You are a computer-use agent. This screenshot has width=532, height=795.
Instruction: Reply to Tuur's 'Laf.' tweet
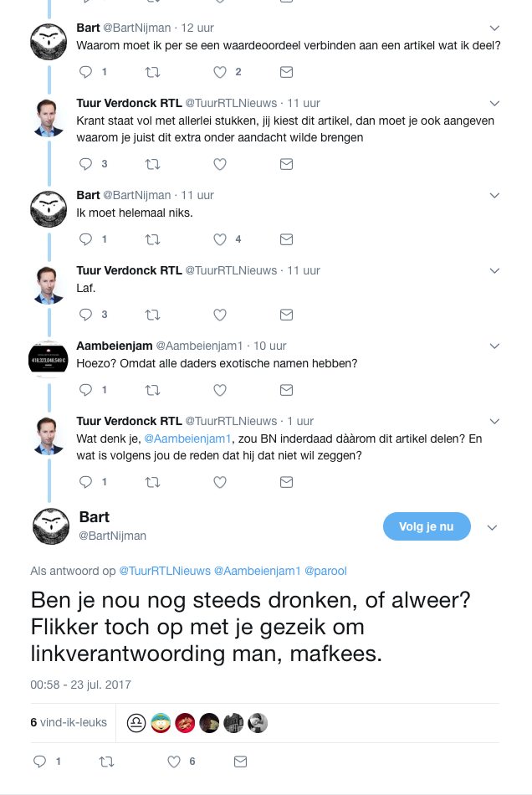click(85, 315)
